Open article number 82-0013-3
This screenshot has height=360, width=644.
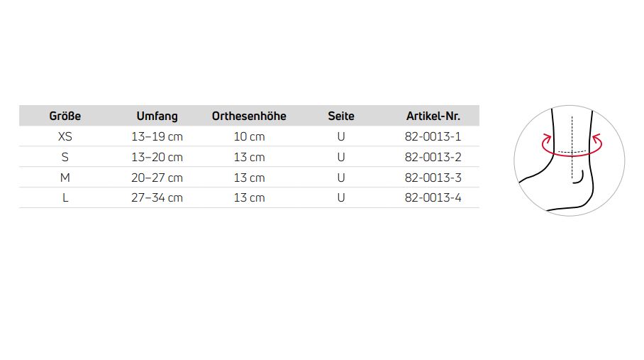(433, 178)
